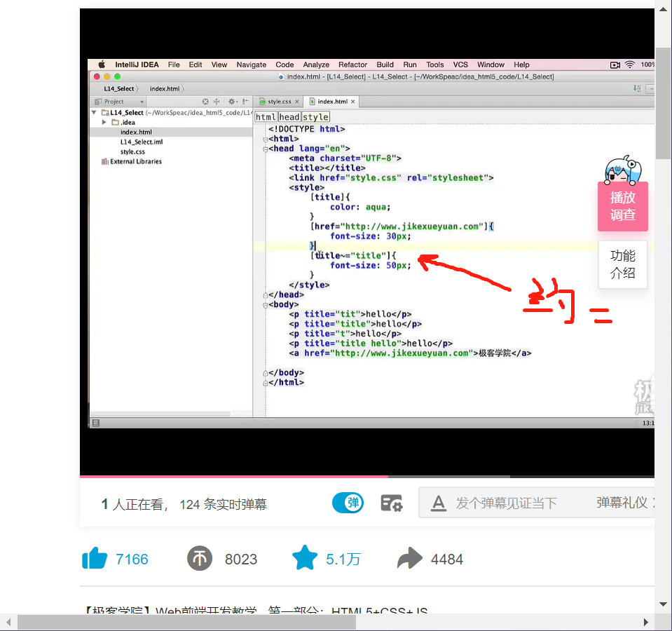The height and width of the screenshot is (631, 672).
Task: Click the hide project panel icon
Action: (245, 102)
